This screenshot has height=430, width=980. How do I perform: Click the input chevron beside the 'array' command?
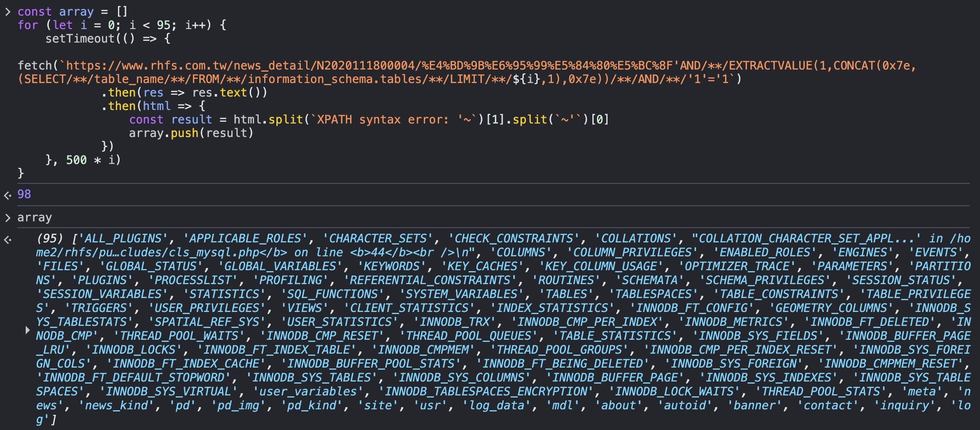coord(8,218)
